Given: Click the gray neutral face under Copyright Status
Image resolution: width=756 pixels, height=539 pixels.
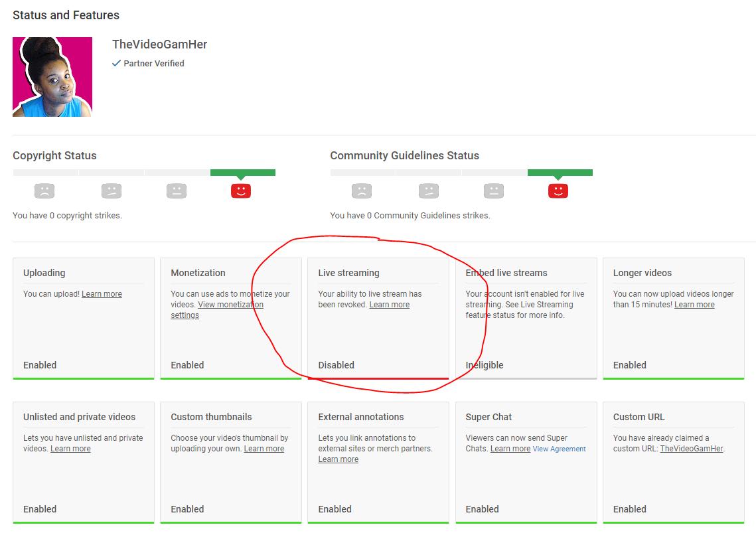Looking at the screenshot, I should click(x=177, y=191).
